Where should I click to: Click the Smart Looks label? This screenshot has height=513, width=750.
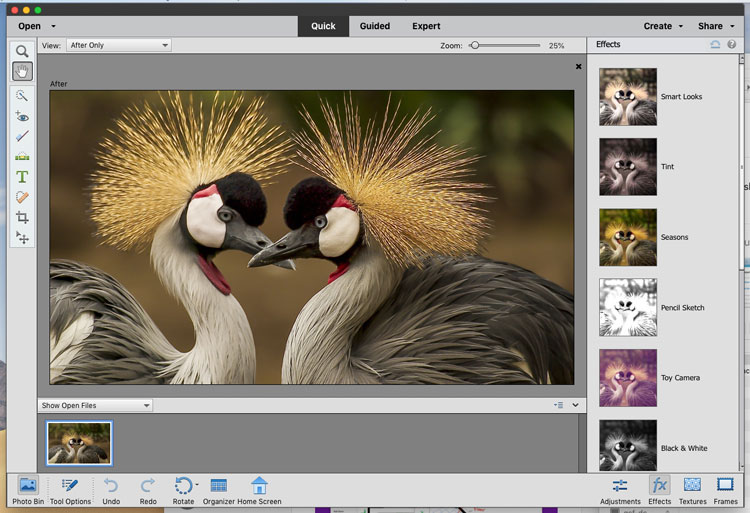(x=681, y=97)
